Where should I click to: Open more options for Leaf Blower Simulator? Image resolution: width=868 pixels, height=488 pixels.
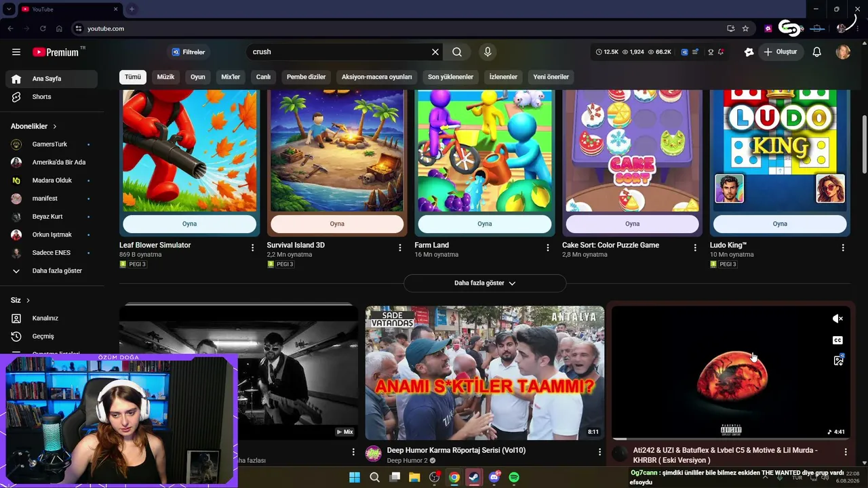point(252,248)
